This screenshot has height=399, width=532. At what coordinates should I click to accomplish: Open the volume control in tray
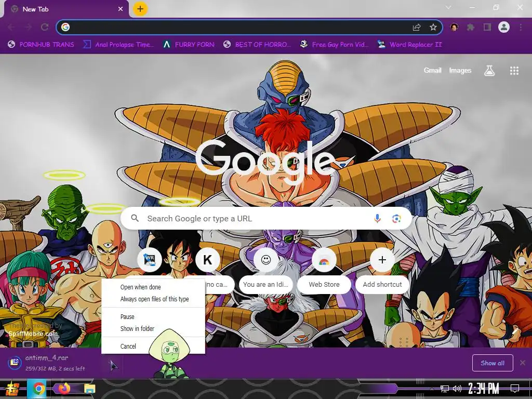(x=457, y=389)
